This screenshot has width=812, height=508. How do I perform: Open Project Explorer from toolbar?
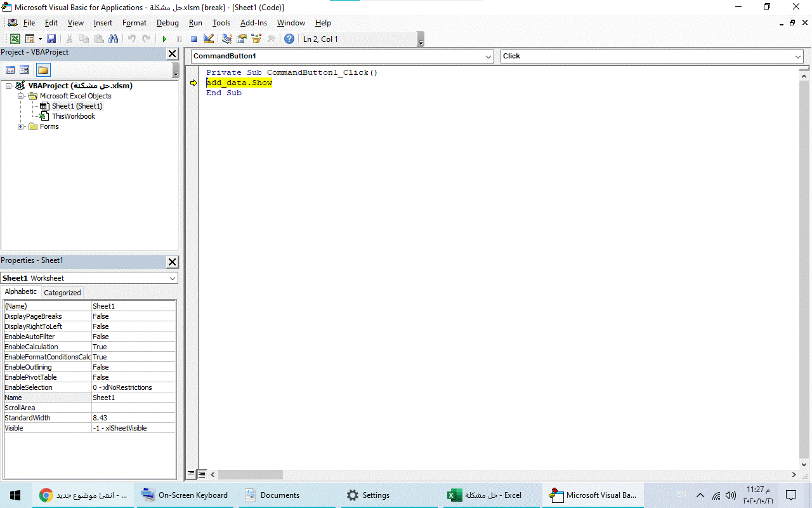pos(227,39)
